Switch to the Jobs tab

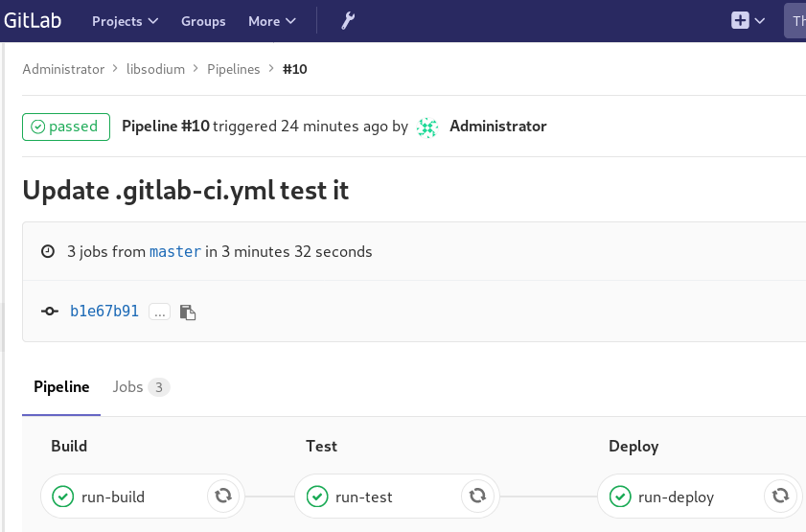tap(140, 387)
